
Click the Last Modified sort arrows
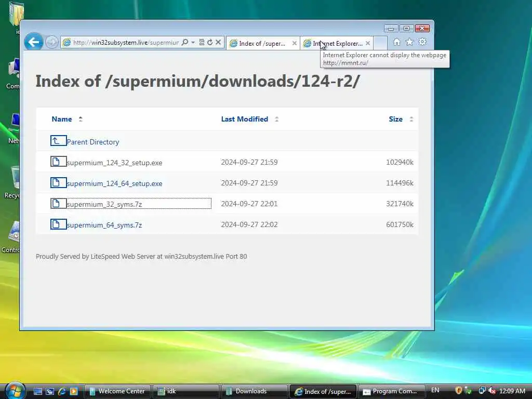(276, 119)
